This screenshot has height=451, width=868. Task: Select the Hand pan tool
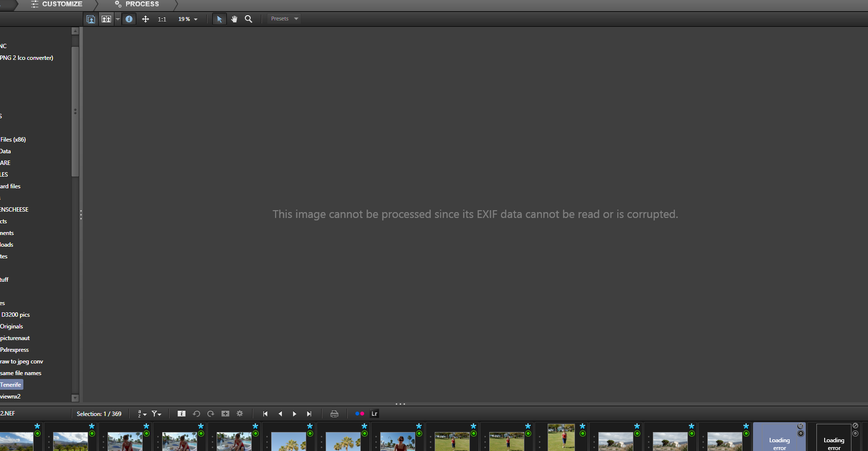click(234, 19)
